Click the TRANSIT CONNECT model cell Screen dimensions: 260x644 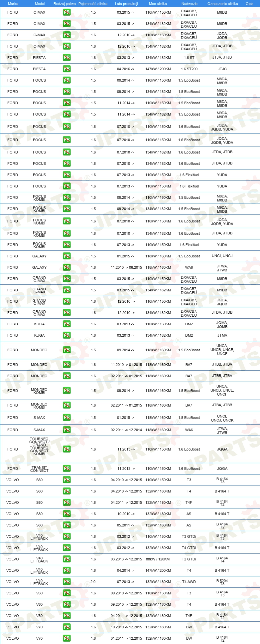click(x=39, y=469)
